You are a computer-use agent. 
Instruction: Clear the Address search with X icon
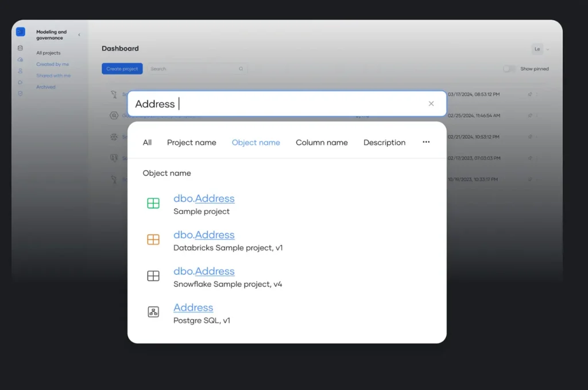point(431,104)
